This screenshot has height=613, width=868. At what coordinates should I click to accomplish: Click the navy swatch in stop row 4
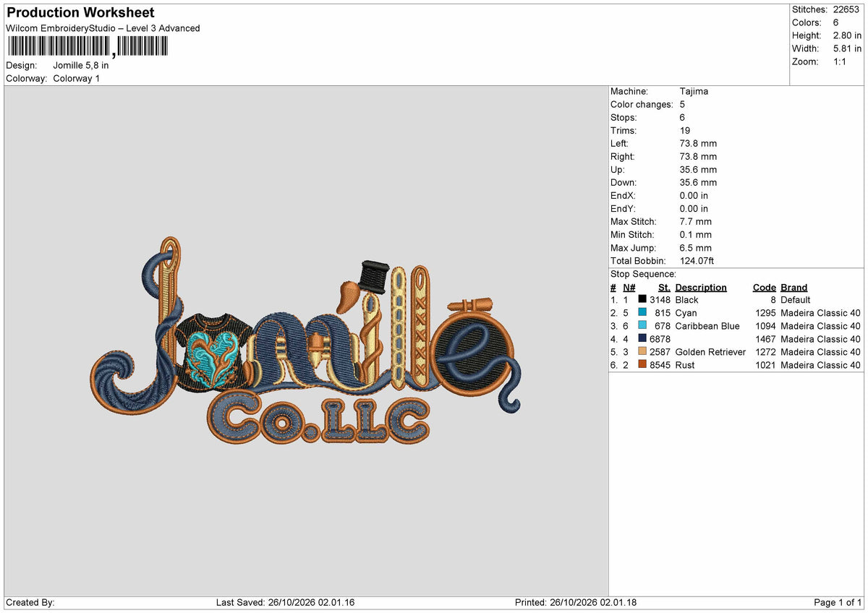(x=642, y=338)
